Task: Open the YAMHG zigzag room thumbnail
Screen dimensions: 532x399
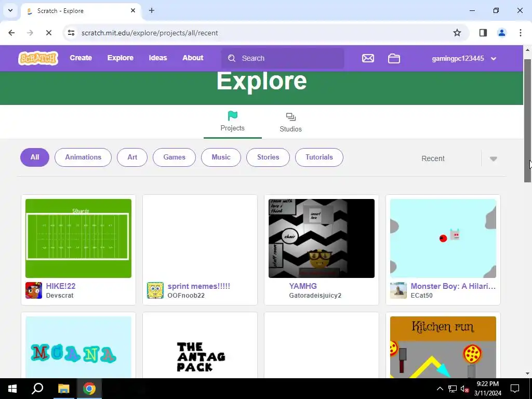Action: point(322,238)
